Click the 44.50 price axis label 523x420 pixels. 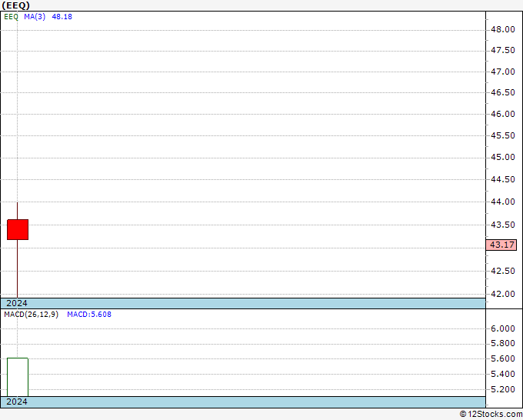(x=503, y=179)
